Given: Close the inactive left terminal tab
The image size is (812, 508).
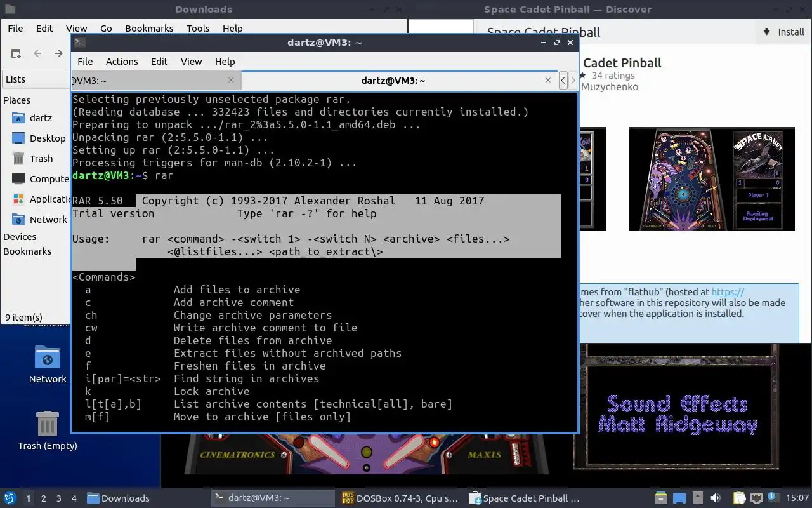Looking at the screenshot, I should 231,80.
